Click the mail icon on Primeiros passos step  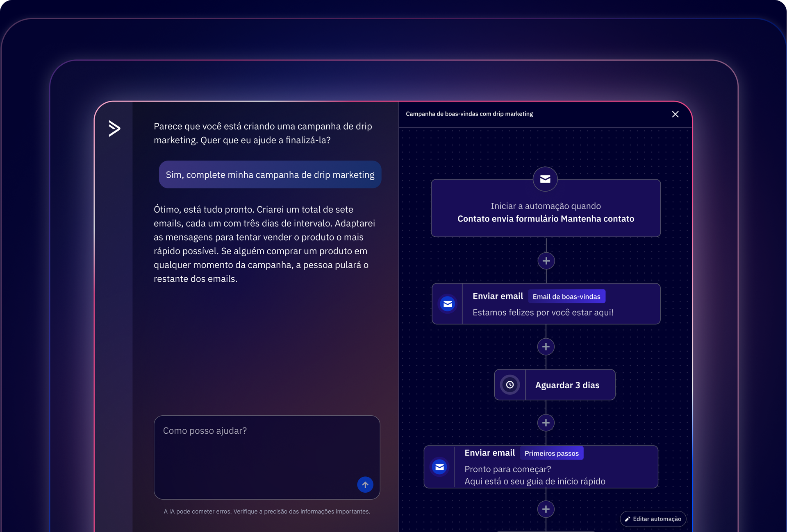[x=439, y=467]
